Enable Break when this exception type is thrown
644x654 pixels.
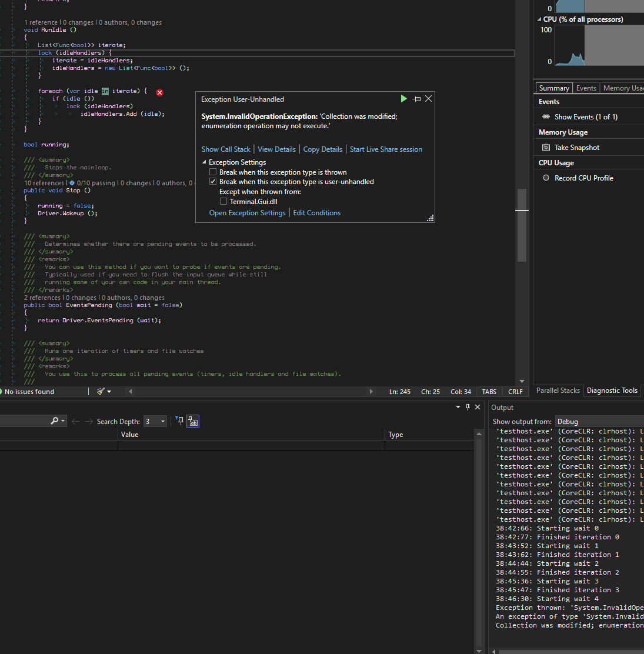click(x=213, y=171)
